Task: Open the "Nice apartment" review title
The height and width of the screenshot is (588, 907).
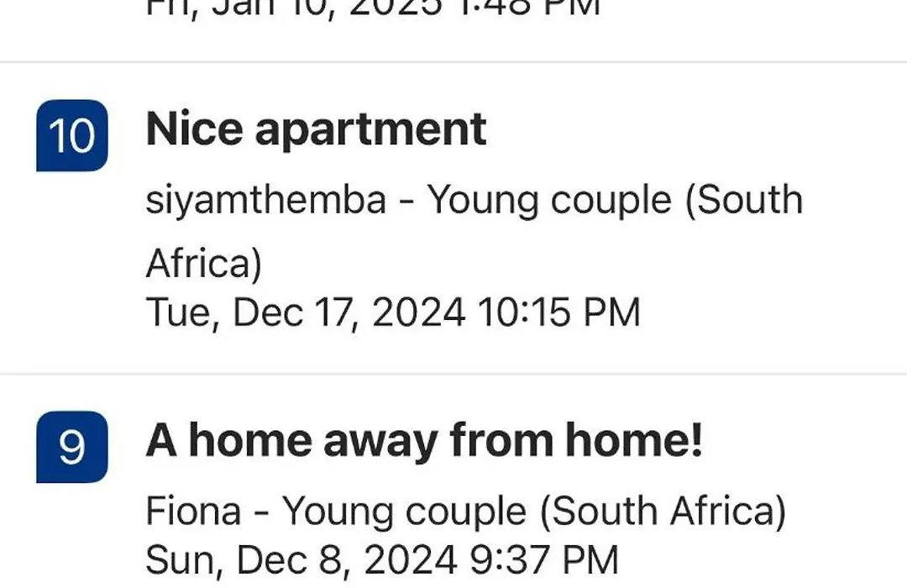Action: (x=316, y=129)
